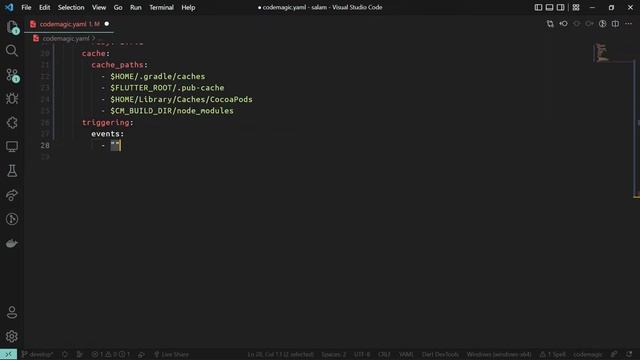Image resolution: width=640 pixels, height=360 pixels.
Task: Open the View menu
Action: (x=99, y=7)
